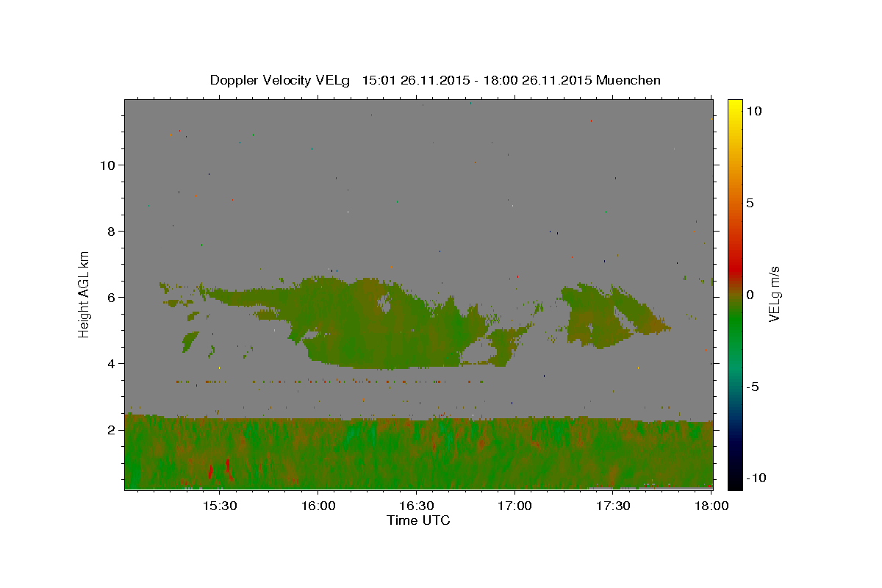This screenshot has height=588, width=882.
Task: Click the 18:00 time tick label
Action: 711,506
